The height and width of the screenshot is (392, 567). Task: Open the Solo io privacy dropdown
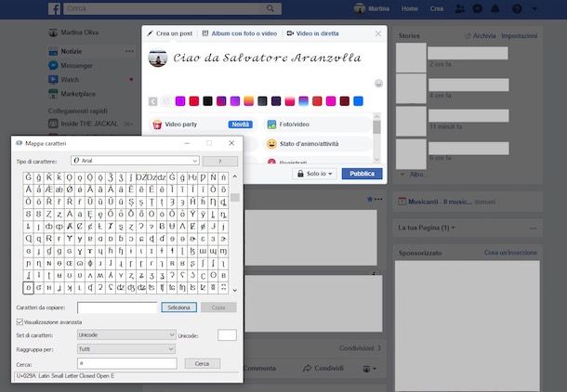click(314, 174)
